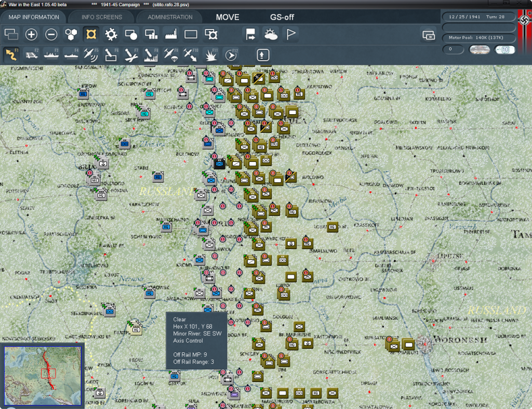Image resolution: width=532 pixels, height=409 pixels.
Task: Click the screen-with-bar-chart toolbar icon
Action: click(x=151, y=34)
